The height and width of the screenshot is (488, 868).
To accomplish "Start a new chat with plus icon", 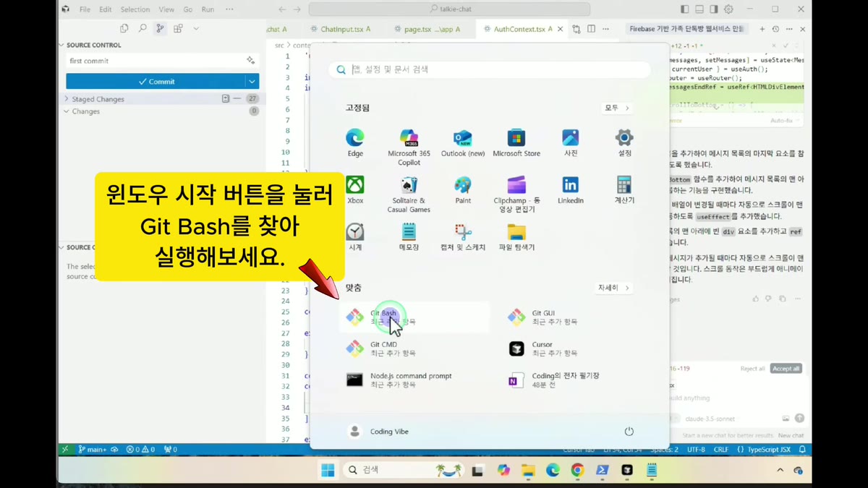I will tap(762, 29).
